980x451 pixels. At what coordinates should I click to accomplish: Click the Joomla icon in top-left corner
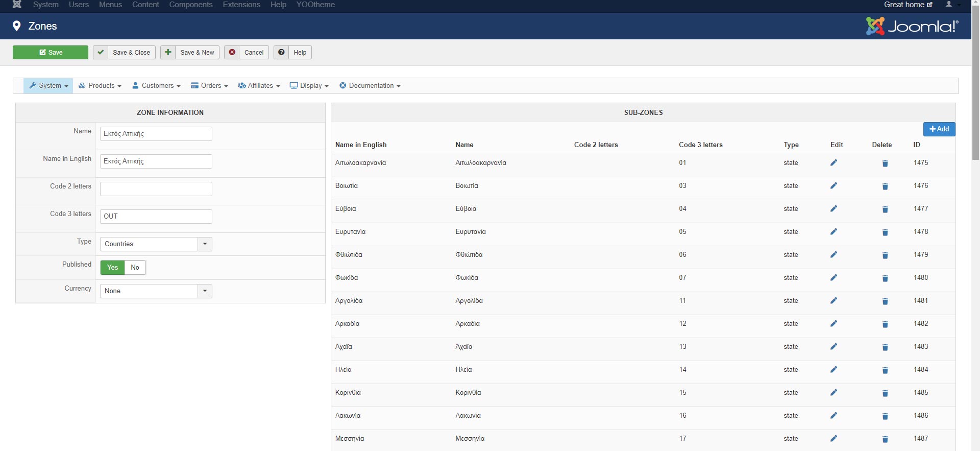[17, 5]
